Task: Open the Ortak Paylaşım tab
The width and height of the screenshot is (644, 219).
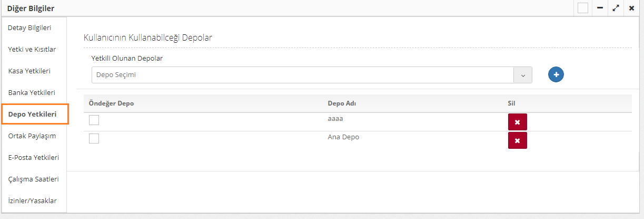Action: 32,136
